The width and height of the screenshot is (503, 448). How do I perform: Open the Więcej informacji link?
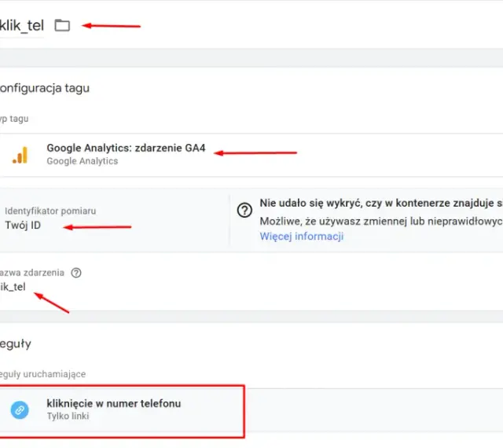click(x=302, y=237)
